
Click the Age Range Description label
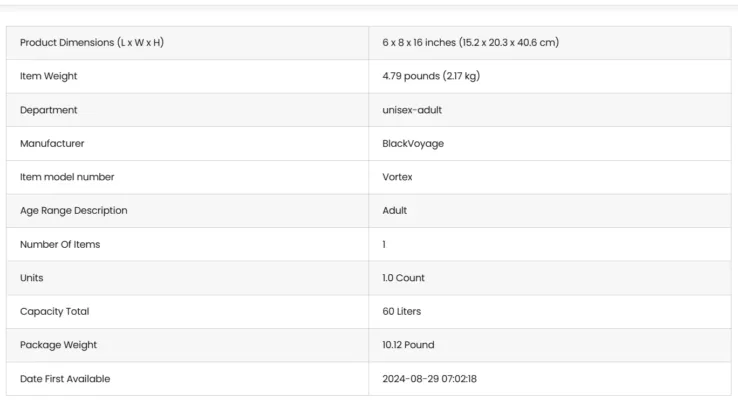pyautogui.click(x=74, y=211)
